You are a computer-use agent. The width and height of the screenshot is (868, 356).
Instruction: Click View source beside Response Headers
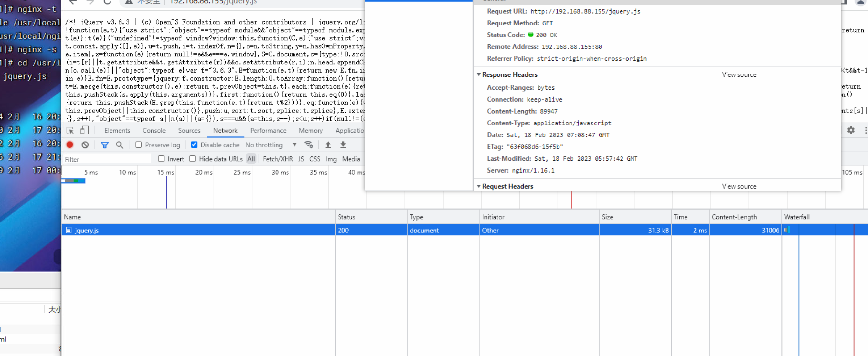click(x=738, y=75)
